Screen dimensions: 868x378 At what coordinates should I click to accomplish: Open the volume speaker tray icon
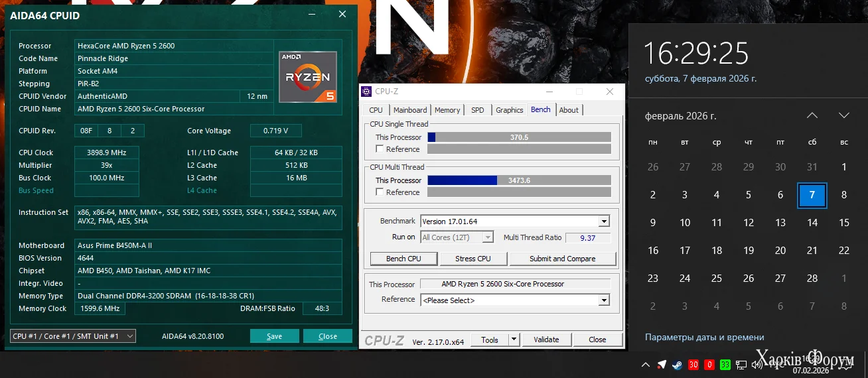click(757, 364)
